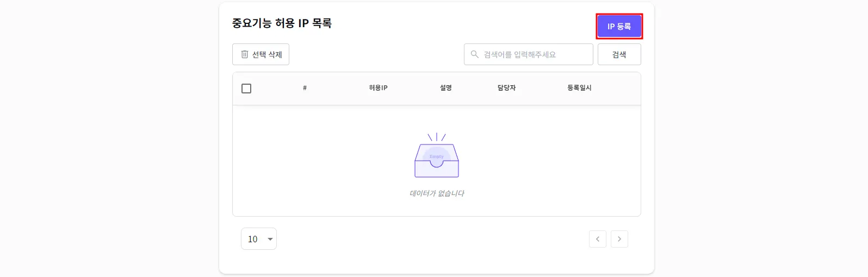Click the 데이터가 없습니다 message
This screenshot has width=868, height=277.
pos(437,193)
